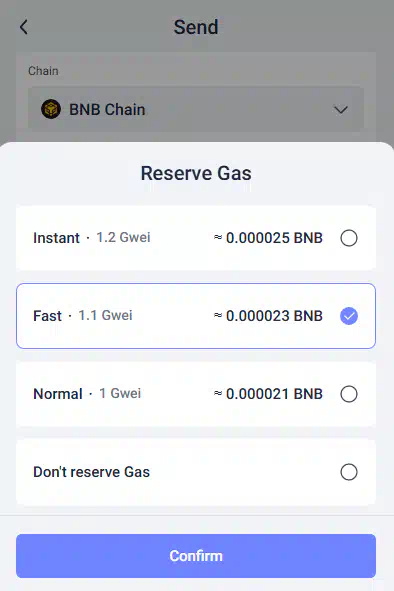This screenshot has height=591, width=394.
Task: Click the BNB Chain name text
Action: coord(107,110)
